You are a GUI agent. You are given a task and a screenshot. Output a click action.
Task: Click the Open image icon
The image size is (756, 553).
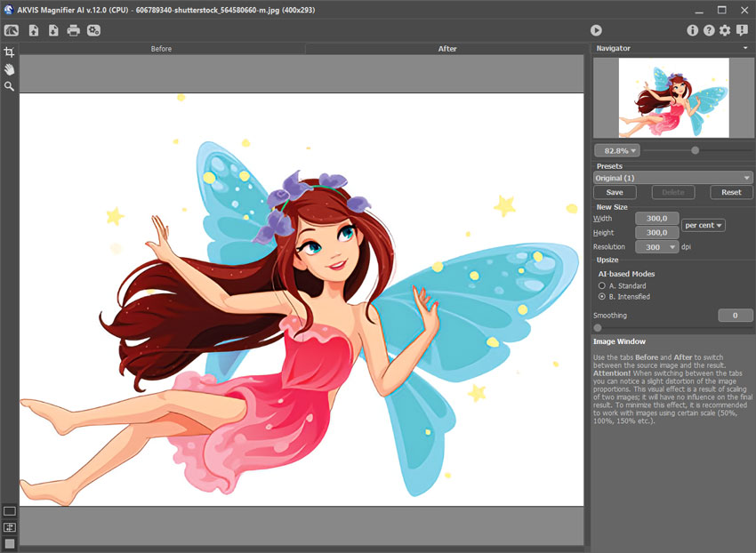pos(34,30)
